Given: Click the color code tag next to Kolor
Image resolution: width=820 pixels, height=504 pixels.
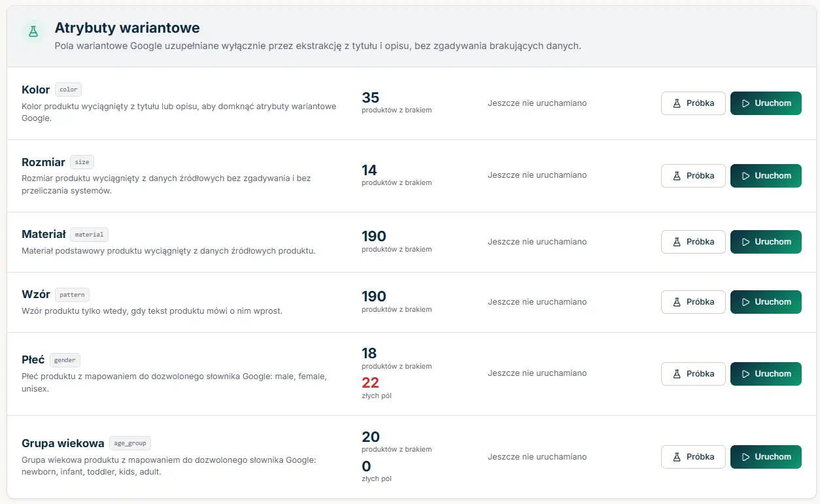Looking at the screenshot, I should [68, 90].
